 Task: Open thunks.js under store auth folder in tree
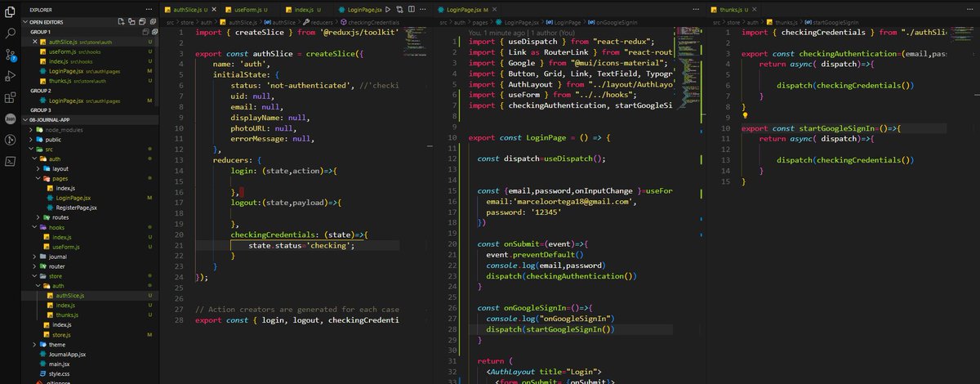[67, 315]
